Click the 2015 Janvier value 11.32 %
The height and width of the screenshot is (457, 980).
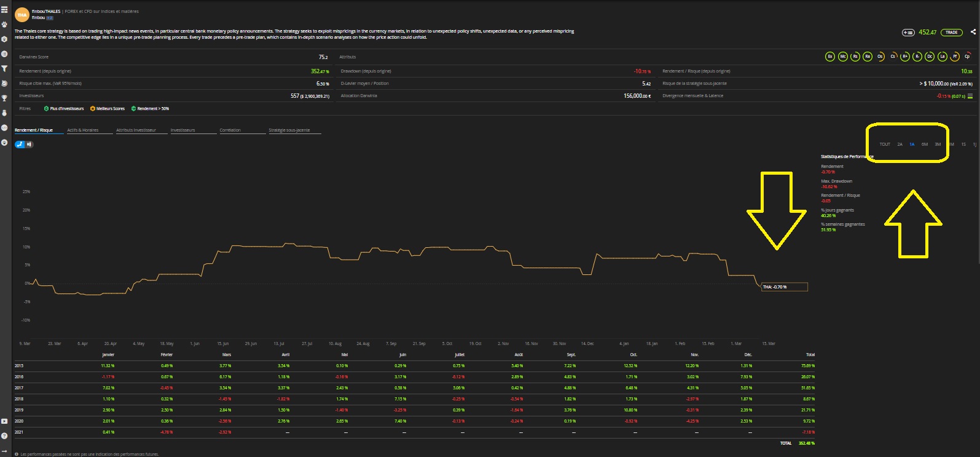click(108, 366)
